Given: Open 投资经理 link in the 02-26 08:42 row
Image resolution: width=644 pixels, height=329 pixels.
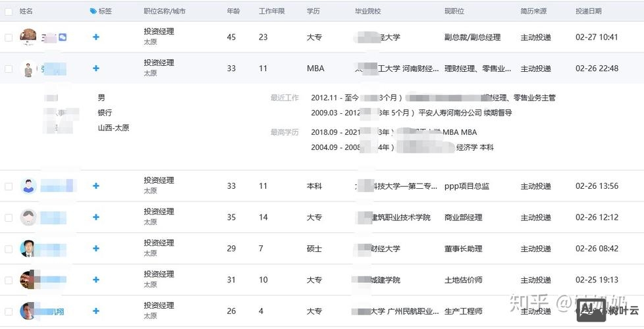Looking at the screenshot, I should [x=159, y=243].
